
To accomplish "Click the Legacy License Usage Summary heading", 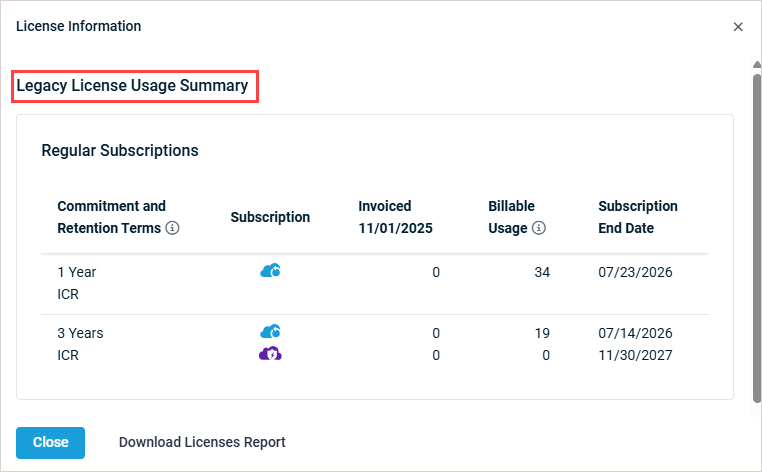I will (132, 86).
